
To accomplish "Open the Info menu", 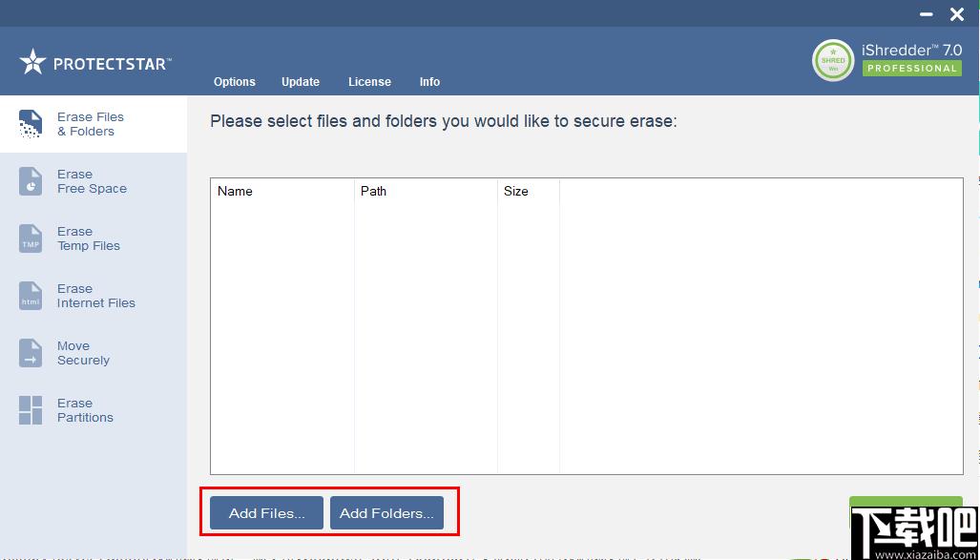I will [x=429, y=82].
